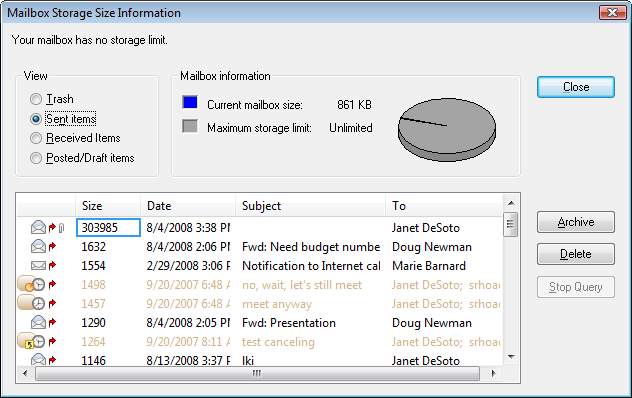Click the vertical scrollbar up arrow

pyautogui.click(x=511, y=203)
